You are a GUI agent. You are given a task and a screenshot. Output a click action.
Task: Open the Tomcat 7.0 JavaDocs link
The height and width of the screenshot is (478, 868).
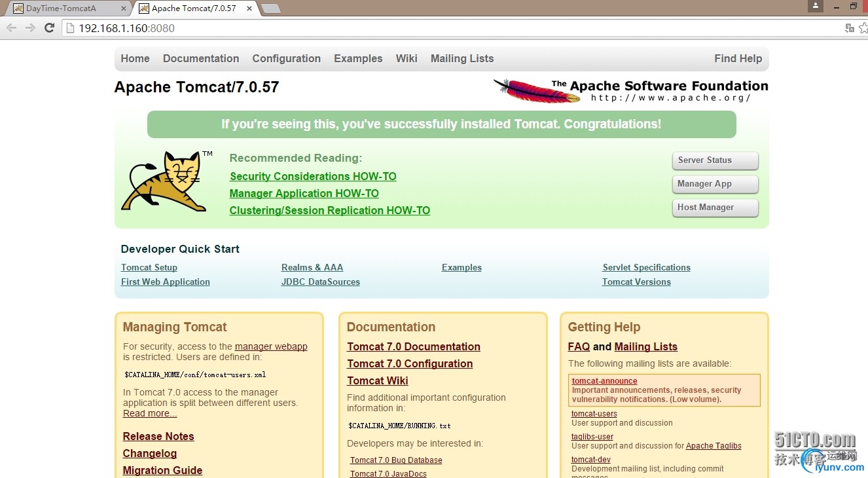click(388, 474)
